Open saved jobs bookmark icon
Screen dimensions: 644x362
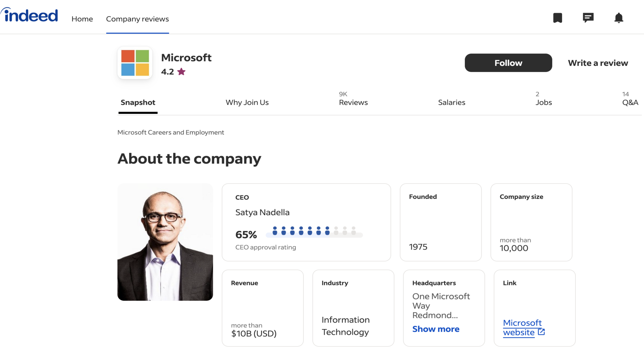[558, 18]
